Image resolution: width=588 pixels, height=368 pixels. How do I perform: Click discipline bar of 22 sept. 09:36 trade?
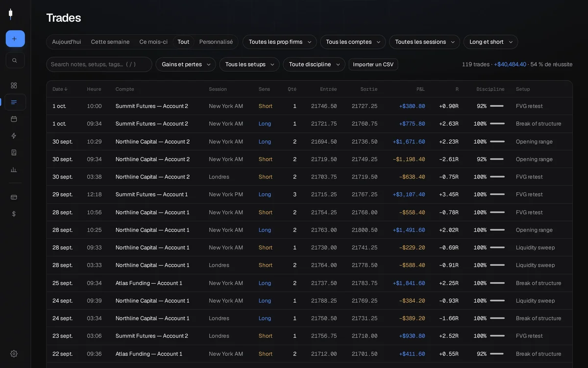pos(497,354)
